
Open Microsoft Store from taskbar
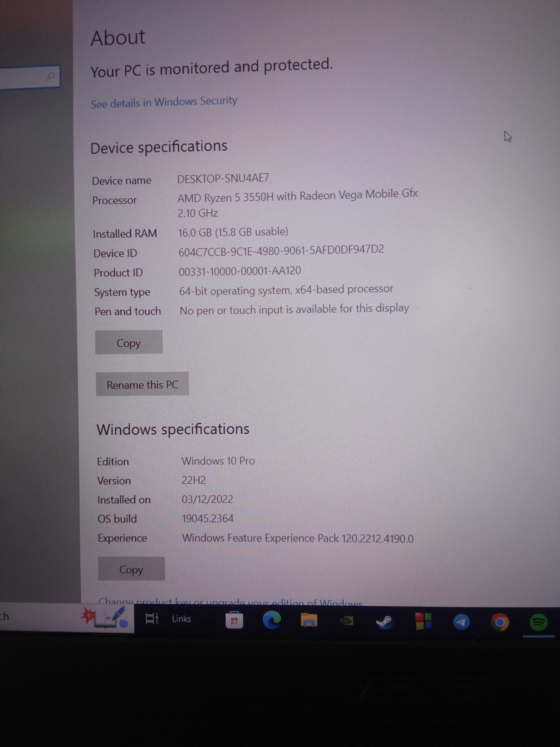234,620
